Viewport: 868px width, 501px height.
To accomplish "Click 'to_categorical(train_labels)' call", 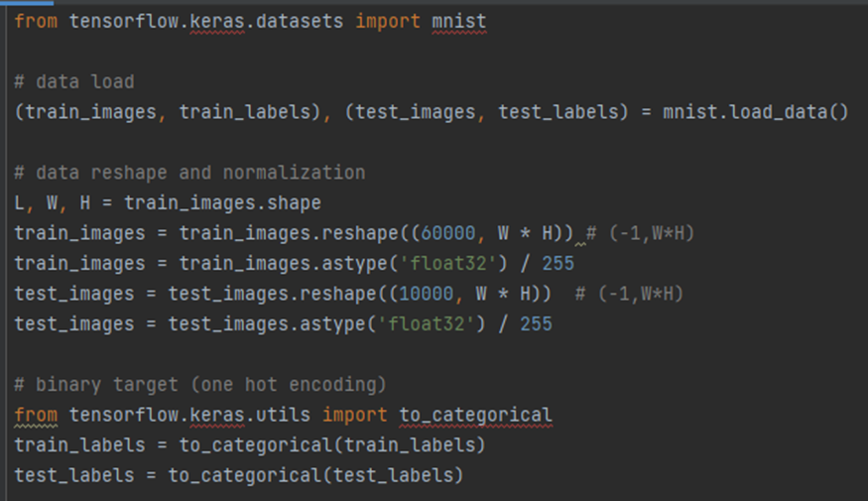I will click(332, 445).
